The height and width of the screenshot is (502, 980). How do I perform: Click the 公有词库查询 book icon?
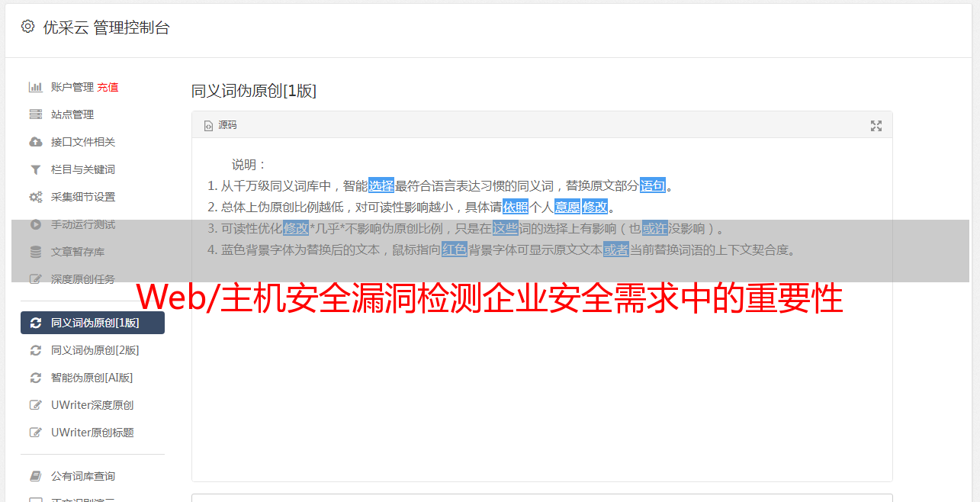pos(35,476)
